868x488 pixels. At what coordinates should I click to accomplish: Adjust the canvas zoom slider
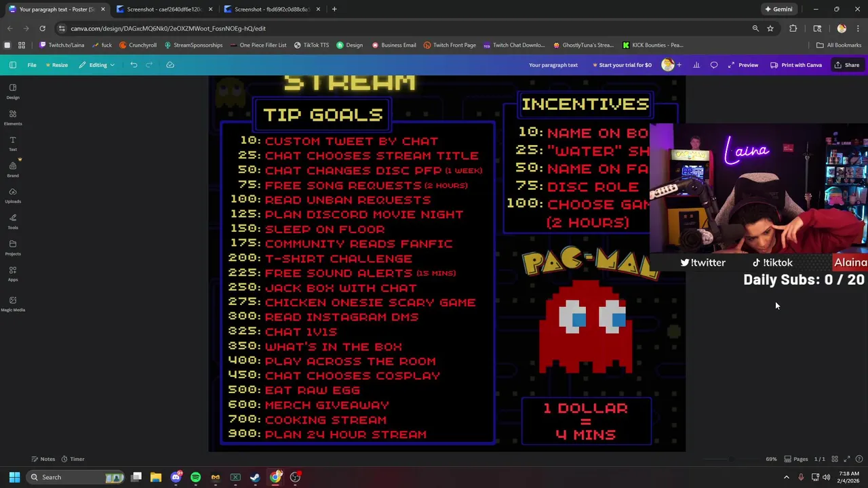pos(730,459)
